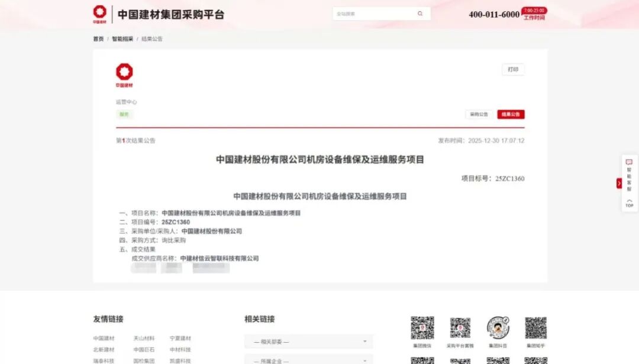Collapse the side panel with the red arrow
This screenshot has height=364, width=639.
(x=619, y=183)
